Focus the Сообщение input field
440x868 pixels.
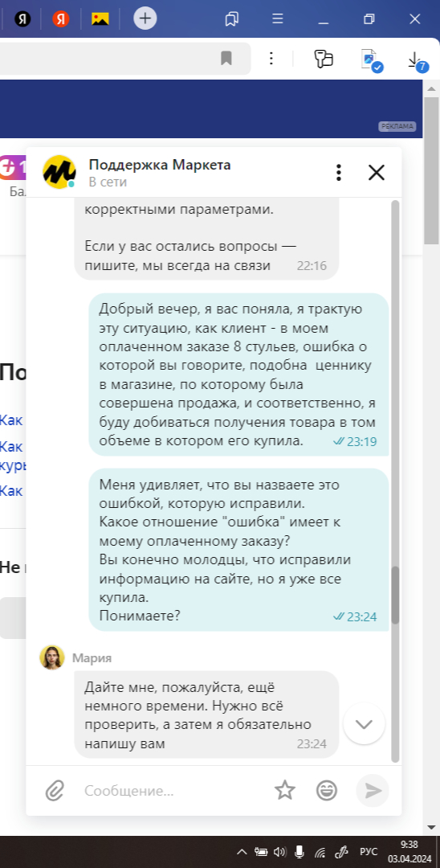pyautogui.click(x=174, y=791)
